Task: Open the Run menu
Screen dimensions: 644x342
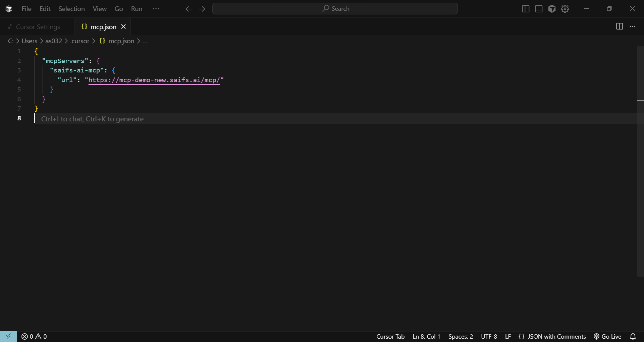Action: coord(137,9)
